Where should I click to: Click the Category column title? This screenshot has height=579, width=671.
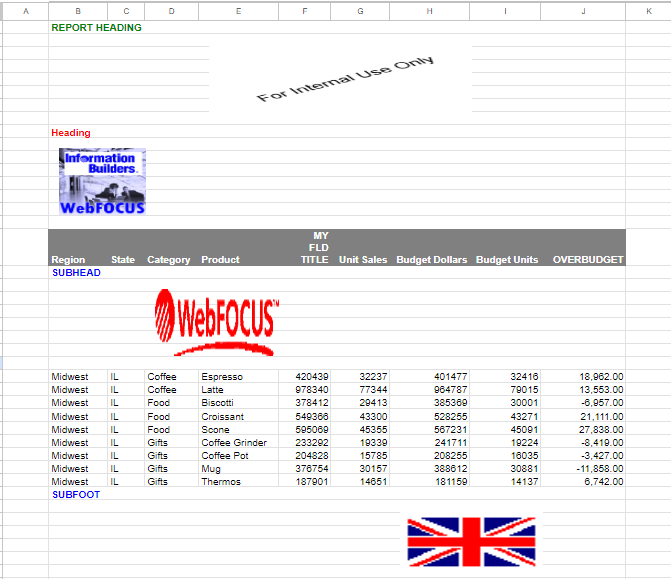169,260
